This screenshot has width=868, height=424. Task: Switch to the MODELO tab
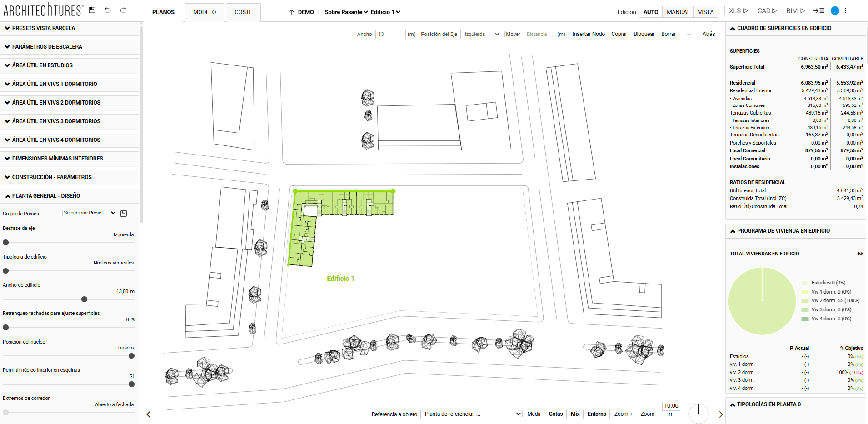[x=204, y=12]
